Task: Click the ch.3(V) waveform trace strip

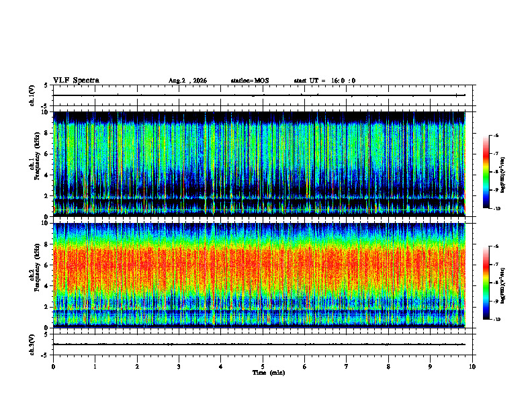Action: [263, 345]
